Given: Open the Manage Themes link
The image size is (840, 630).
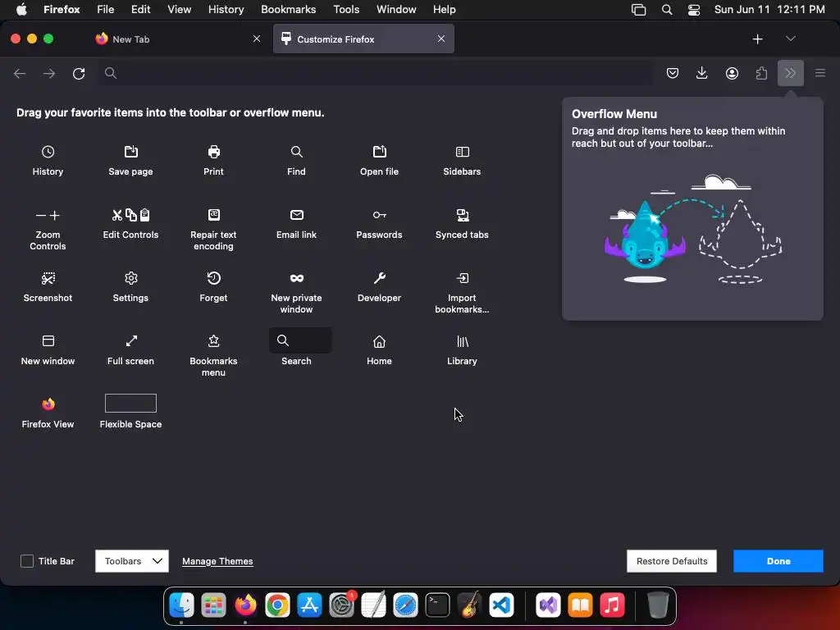Looking at the screenshot, I should 217,561.
